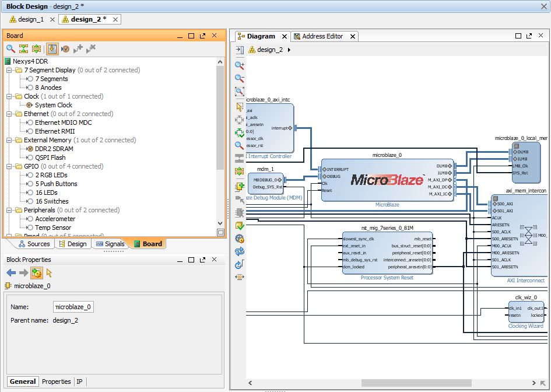Screen dimensions: 551x392
Task: Select the MicroBlaze processor block in the diagram
Action: pos(388,180)
